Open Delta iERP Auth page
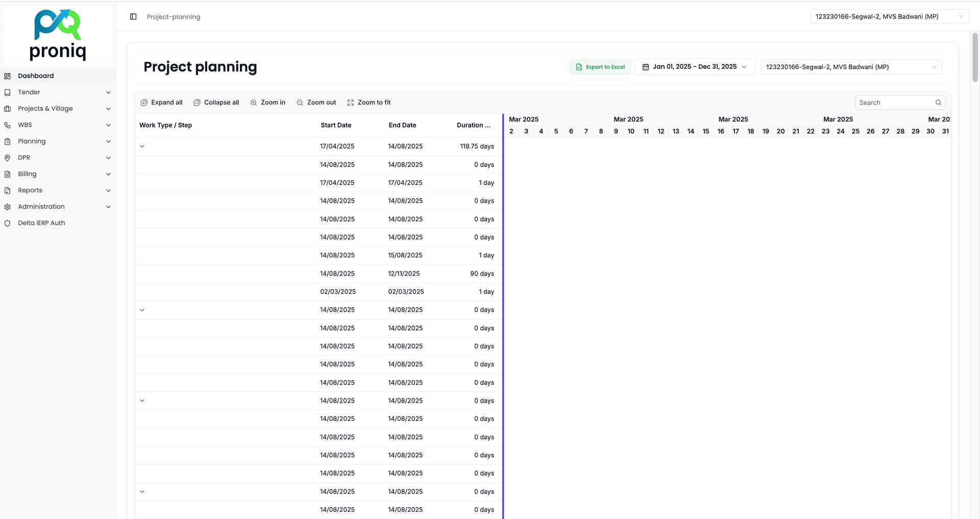The width and height of the screenshot is (980, 519). 41,223
